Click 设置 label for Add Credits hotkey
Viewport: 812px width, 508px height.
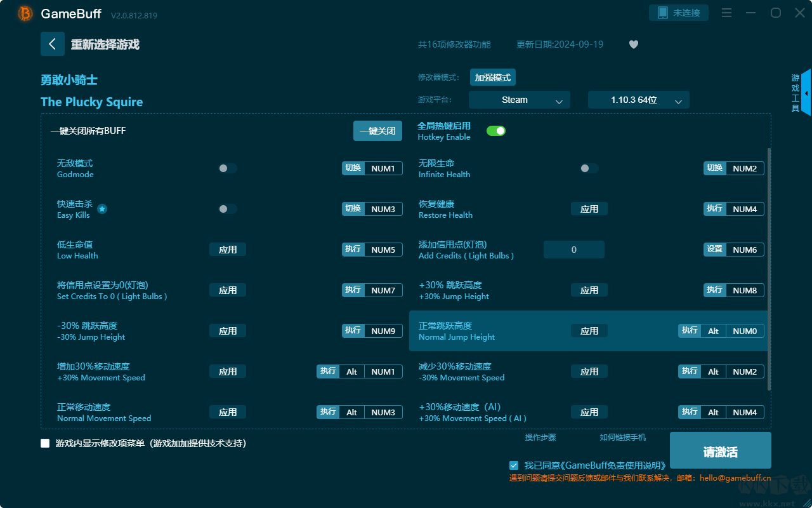pyautogui.click(x=715, y=250)
